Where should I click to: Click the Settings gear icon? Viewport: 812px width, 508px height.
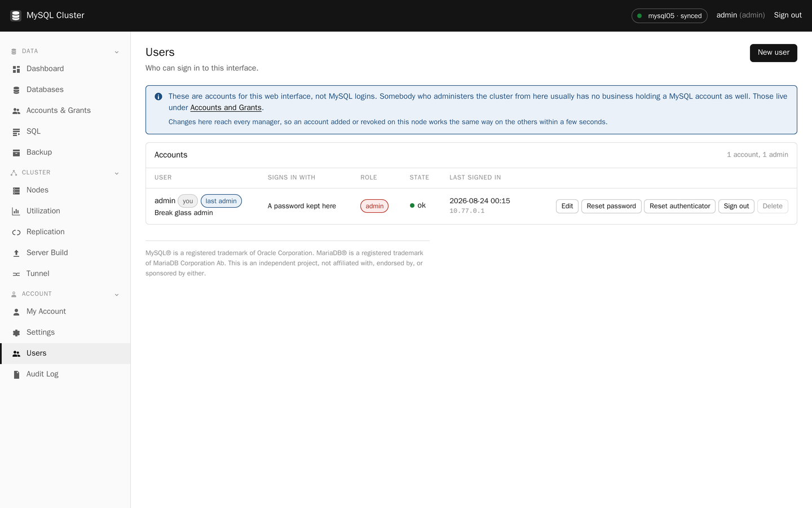tap(16, 333)
